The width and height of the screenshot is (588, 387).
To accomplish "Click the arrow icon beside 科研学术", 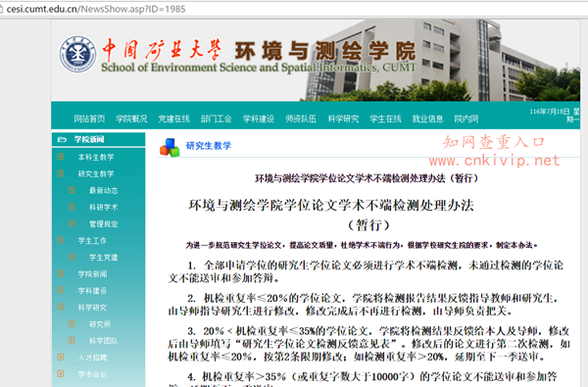I will [72, 207].
